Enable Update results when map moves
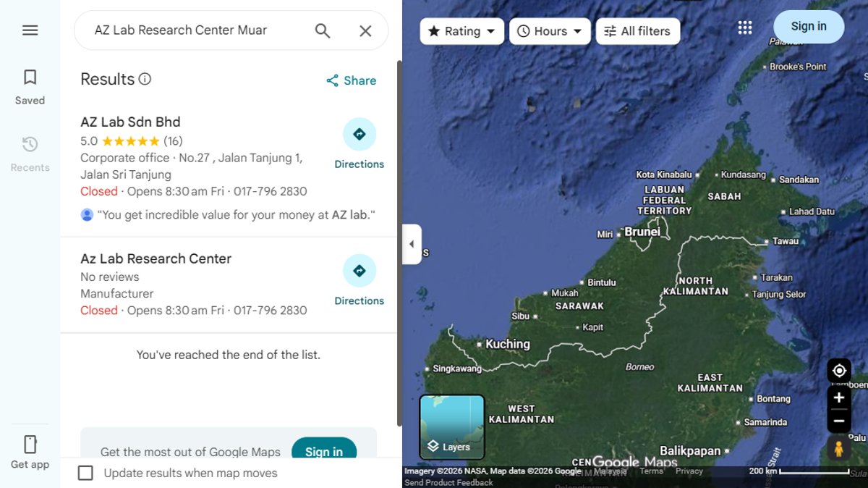The height and width of the screenshot is (488, 868). pos(85,473)
